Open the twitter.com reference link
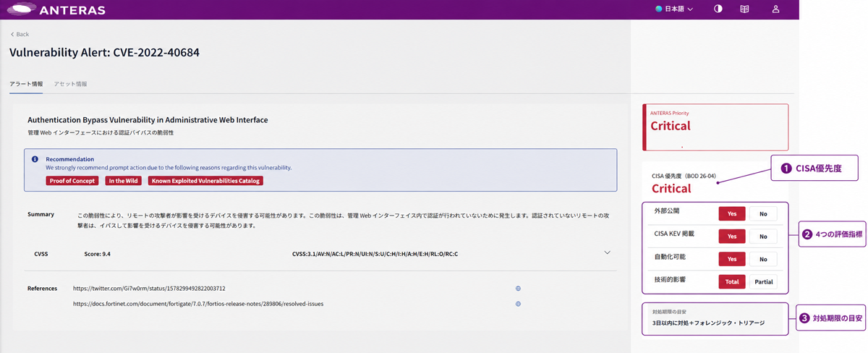868x353 pixels. pos(149,289)
